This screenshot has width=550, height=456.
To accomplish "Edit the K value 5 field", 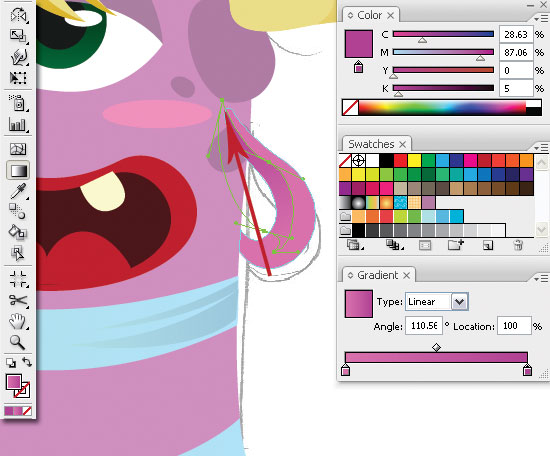I will pos(516,88).
